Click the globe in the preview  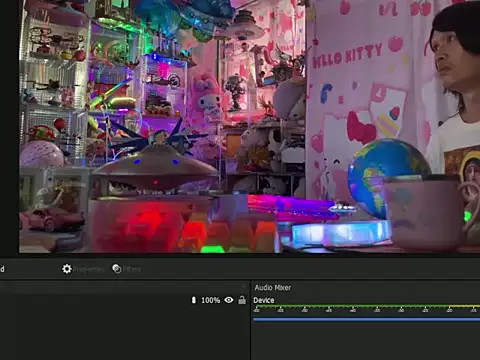388,177
